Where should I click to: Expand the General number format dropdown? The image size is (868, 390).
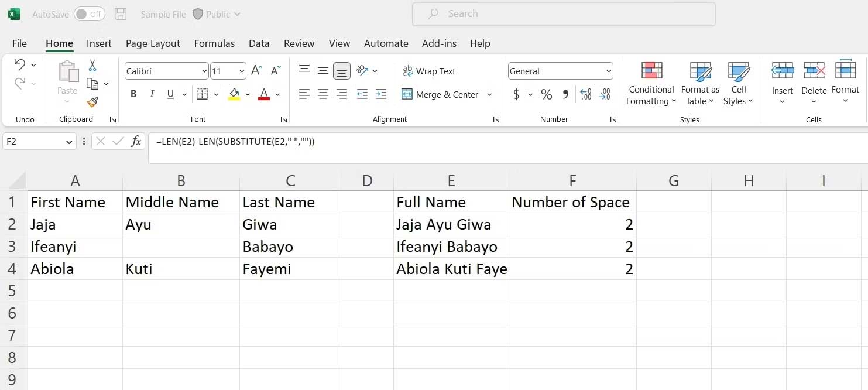[x=609, y=71]
